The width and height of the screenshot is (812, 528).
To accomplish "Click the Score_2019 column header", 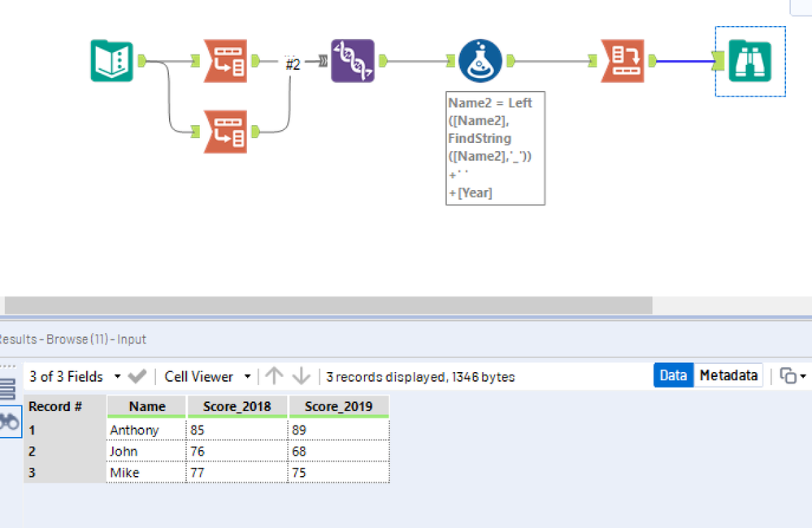I will pyautogui.click(x=339, y=406).
